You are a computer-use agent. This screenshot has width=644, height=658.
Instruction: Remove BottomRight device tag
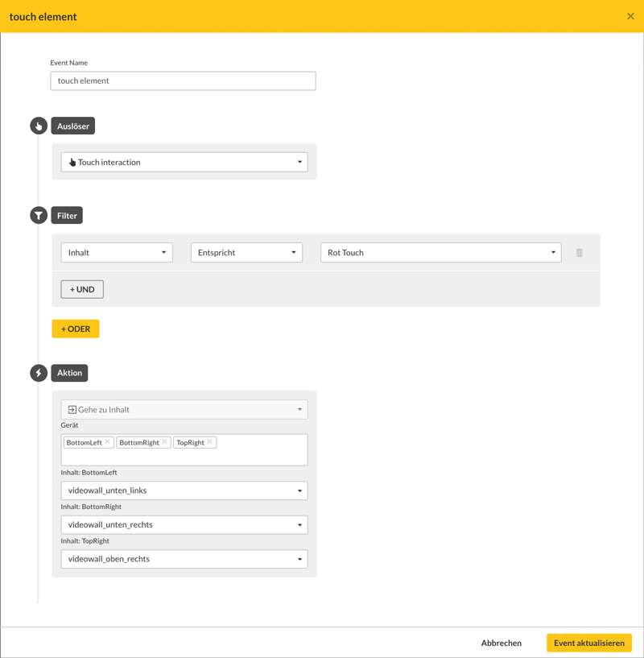point(164,441)
